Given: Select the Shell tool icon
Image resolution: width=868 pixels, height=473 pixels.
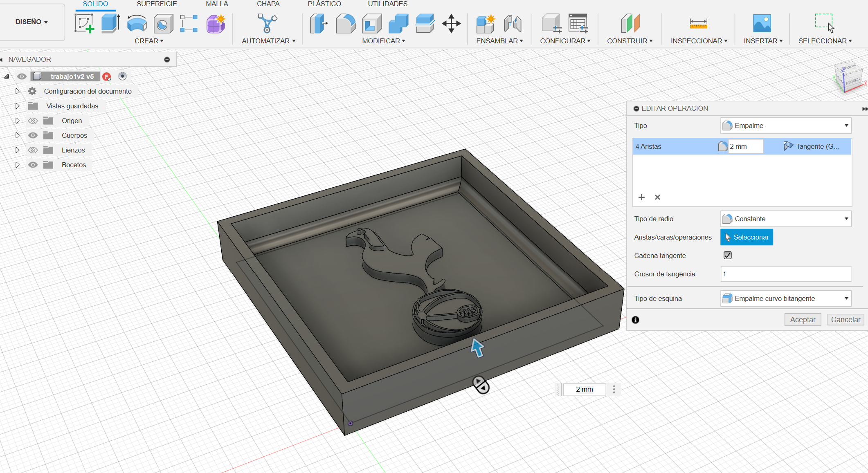Looking at the screenshot, I should point(372,23).
